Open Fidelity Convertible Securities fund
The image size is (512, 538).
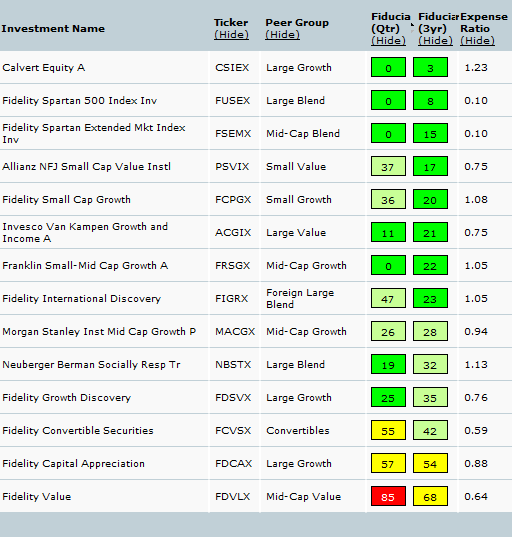78,430
